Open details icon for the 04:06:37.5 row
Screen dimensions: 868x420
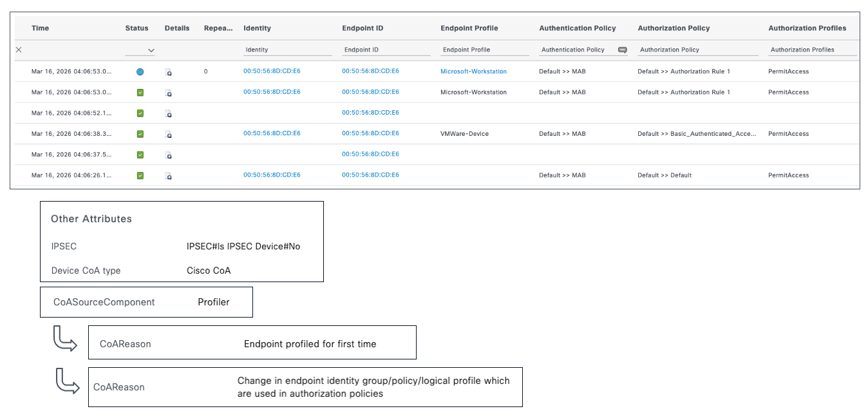coord(168,155)
